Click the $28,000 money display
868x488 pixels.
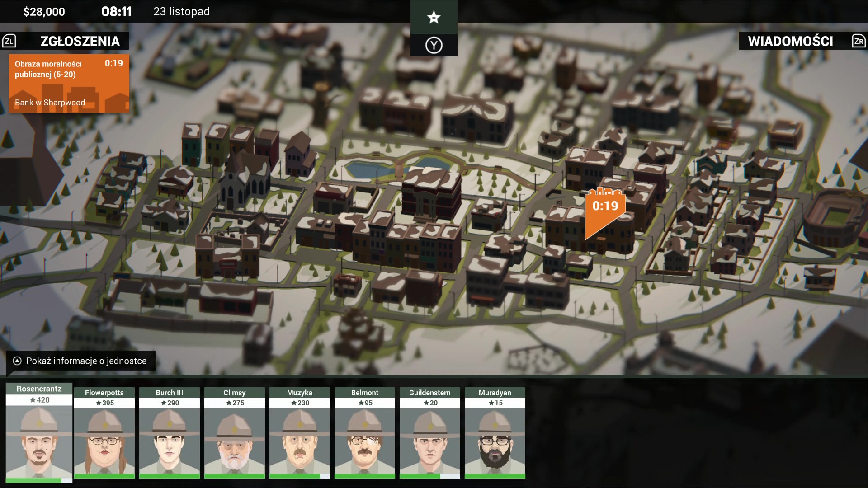44,12
